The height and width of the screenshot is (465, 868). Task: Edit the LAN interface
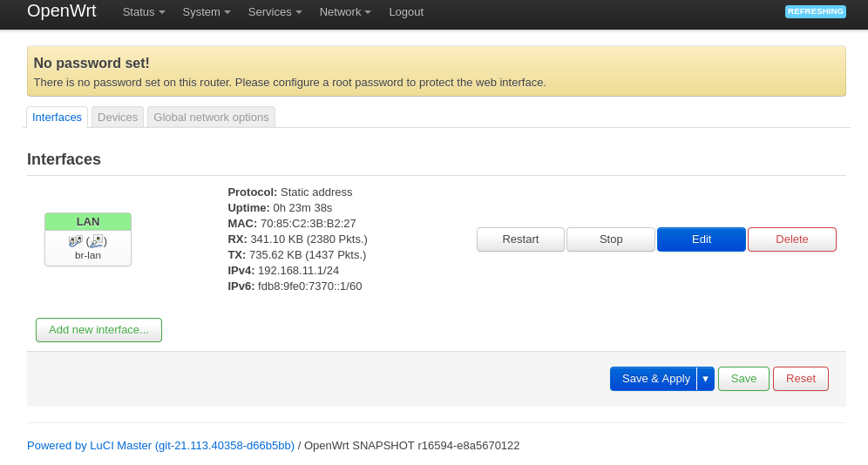(x=702, y=239)
